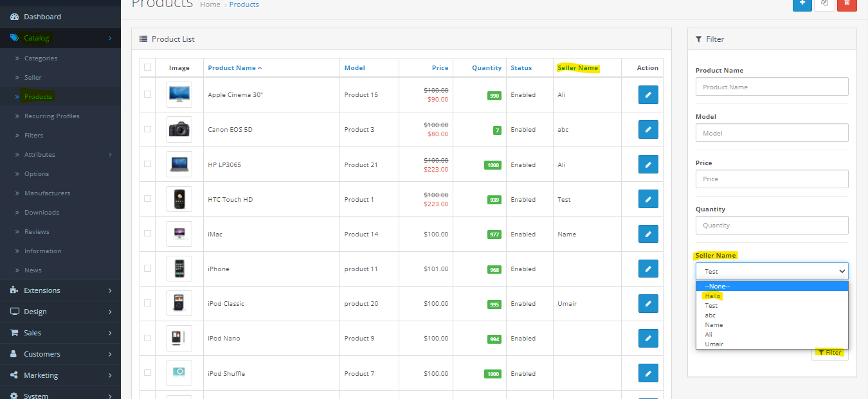Choose abc in the seller dropdown list
Viewport: 868px width, 399px height.
(x=772, y=315)
